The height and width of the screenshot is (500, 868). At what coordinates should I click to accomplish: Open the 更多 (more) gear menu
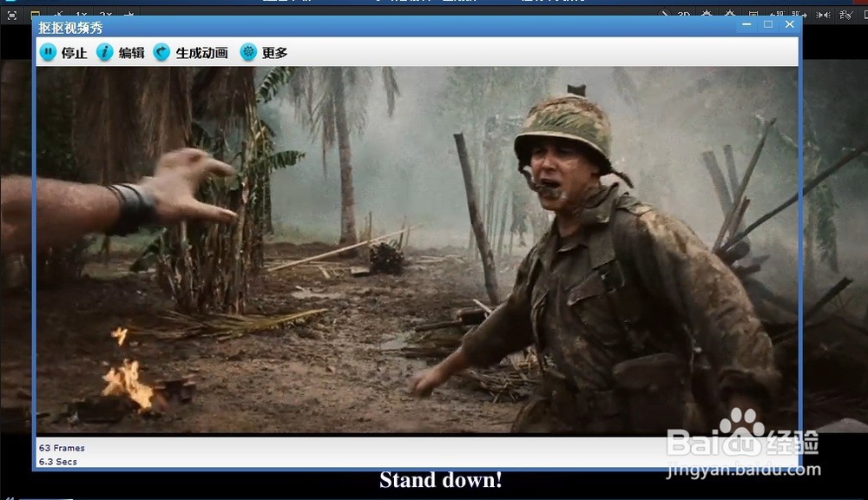[x=264, y=53]
